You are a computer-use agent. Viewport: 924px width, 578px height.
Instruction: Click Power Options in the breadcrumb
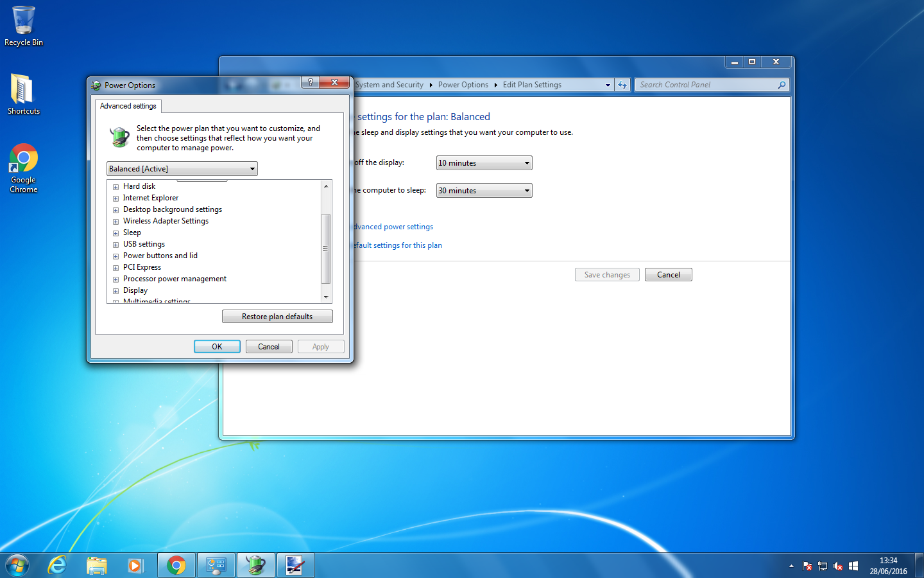point(463,85)
